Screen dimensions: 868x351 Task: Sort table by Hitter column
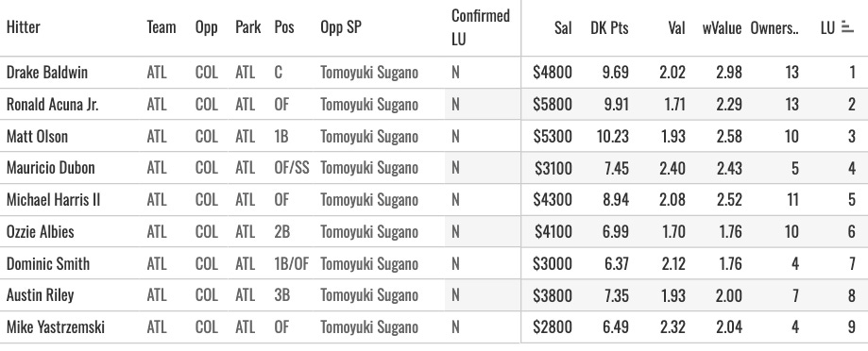point(24,27)
